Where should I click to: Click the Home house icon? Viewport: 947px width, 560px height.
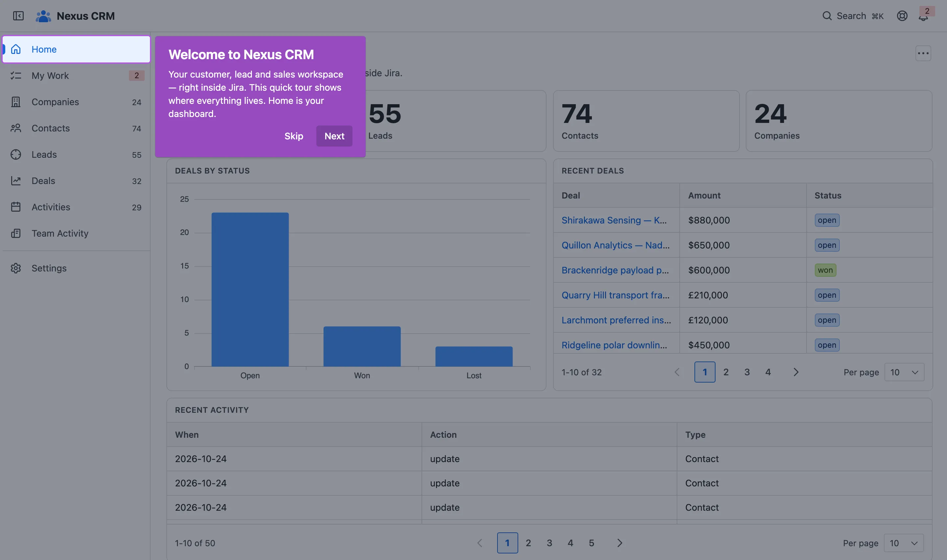[x=16, y=49]
